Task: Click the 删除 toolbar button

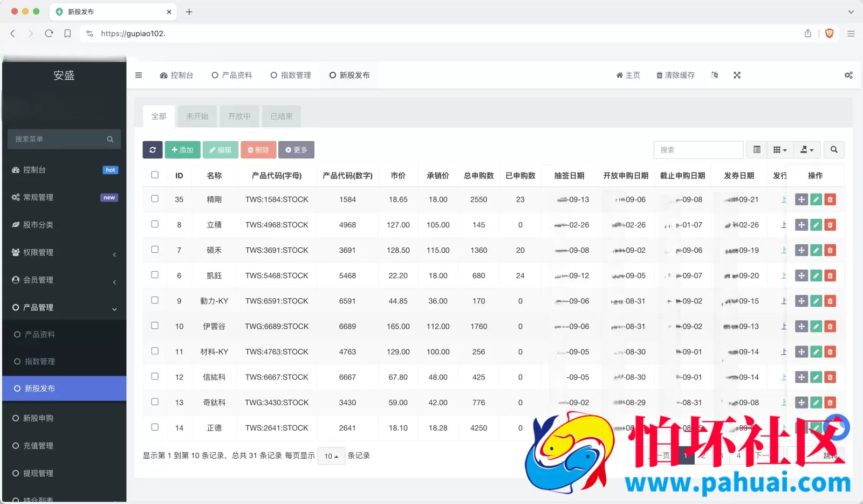Action: [x=258, y=150]
